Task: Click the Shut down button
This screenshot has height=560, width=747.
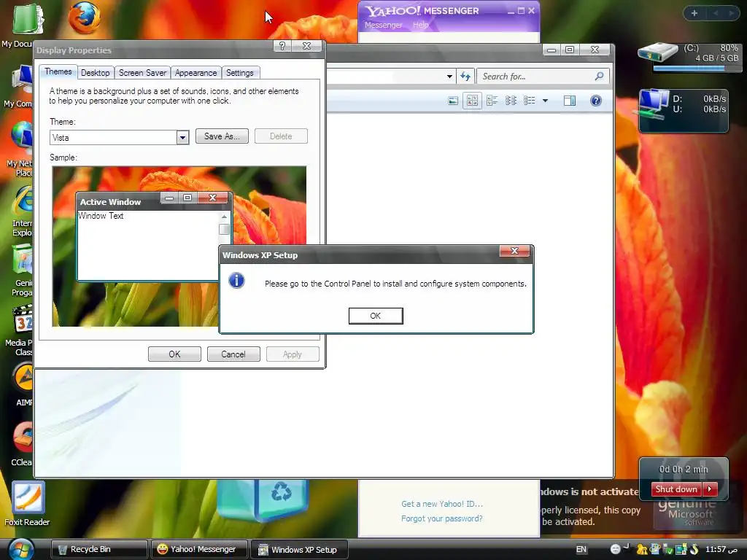Action: point(676,489)
